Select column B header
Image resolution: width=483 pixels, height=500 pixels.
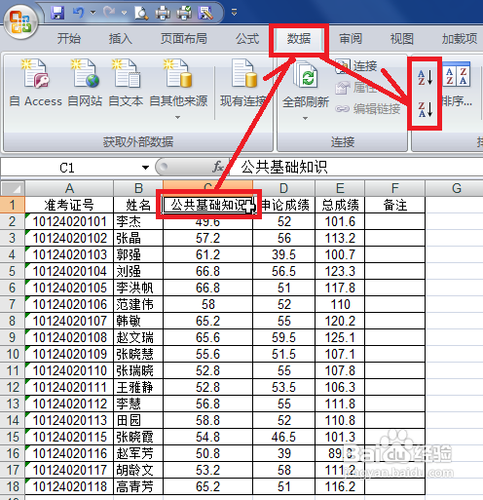click(x=138, y=188)
